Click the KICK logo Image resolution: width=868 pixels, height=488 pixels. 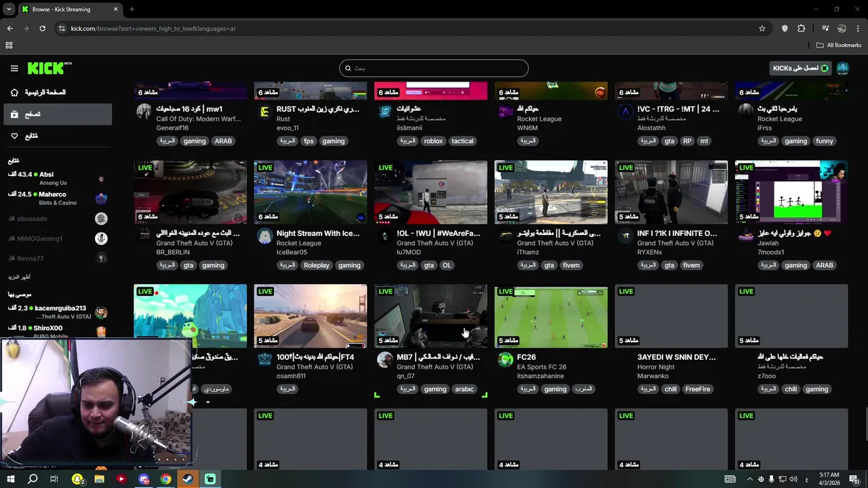tap(49, 68)
